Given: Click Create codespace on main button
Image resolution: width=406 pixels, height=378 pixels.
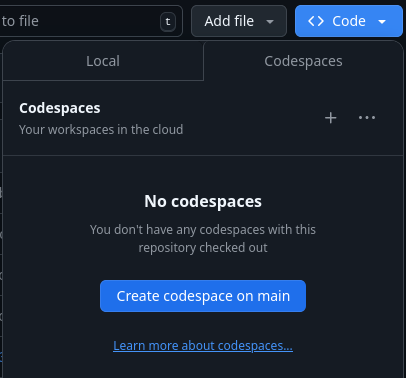Looking at the screenshot, I should [203, 296].
